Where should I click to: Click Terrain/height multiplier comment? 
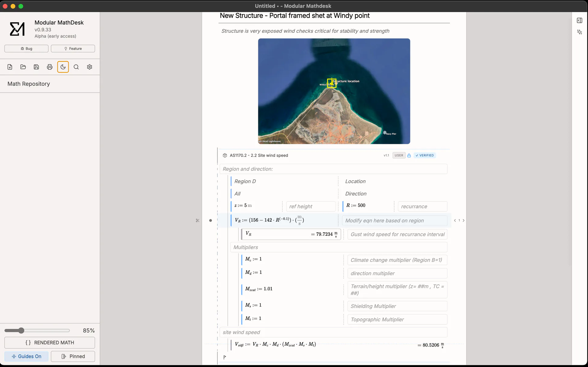click(398, 290)
